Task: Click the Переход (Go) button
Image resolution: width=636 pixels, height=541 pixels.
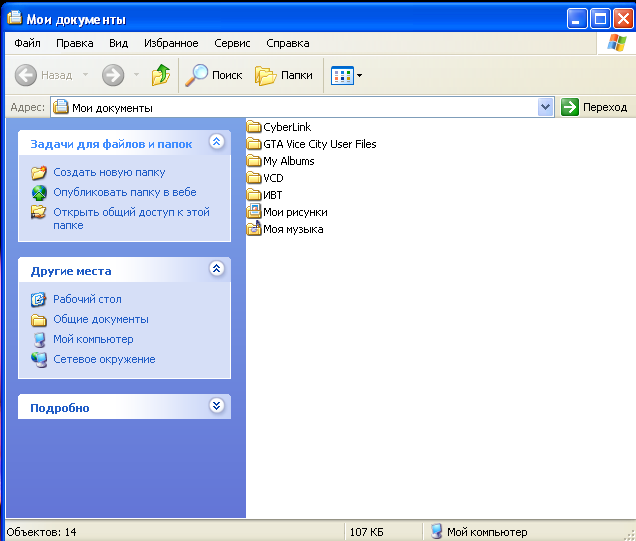Action: tap(594, 107)
